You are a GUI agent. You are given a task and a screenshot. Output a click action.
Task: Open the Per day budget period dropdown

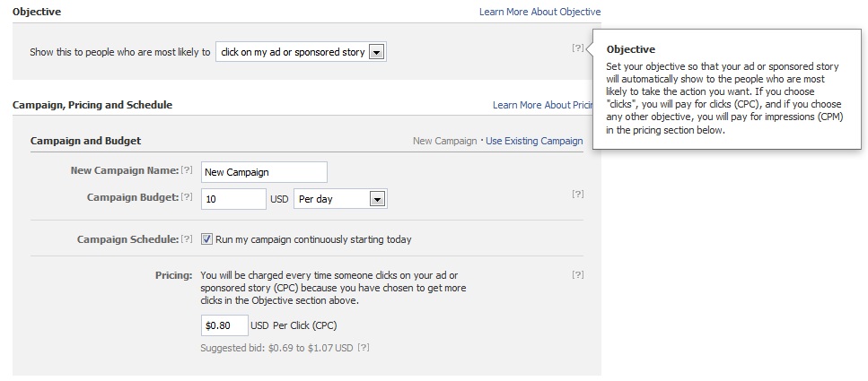(x=340, y=199)
